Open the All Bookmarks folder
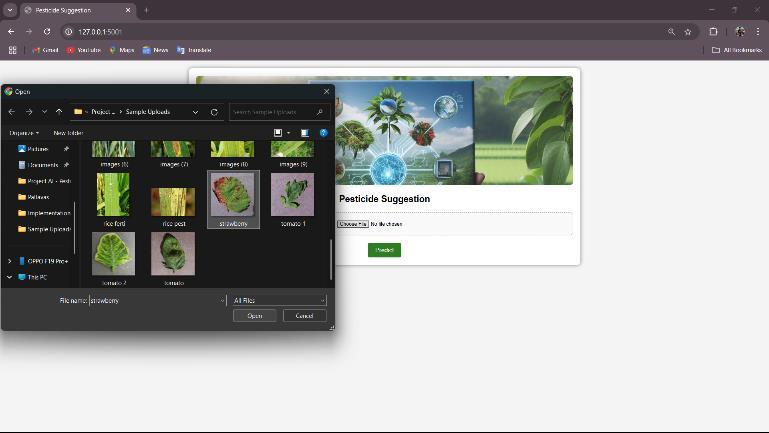This screenshot has height=433, width=769. 737,50
